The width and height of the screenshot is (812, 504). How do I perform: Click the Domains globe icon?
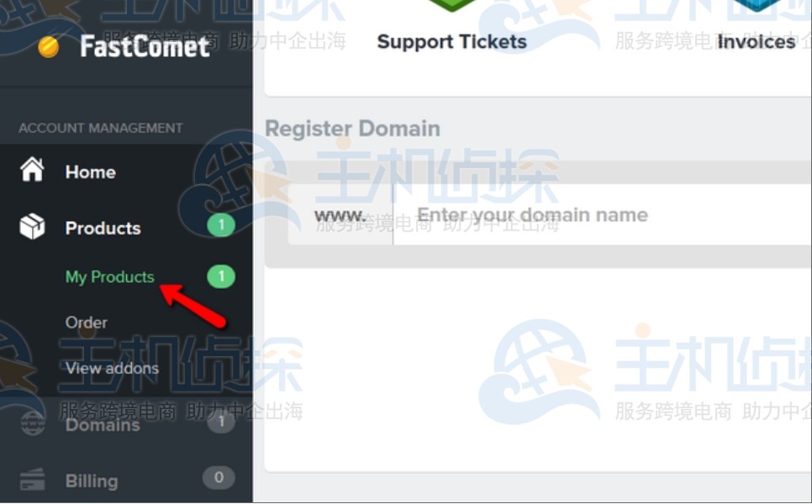pyautogui.click(x=32, y=424)
